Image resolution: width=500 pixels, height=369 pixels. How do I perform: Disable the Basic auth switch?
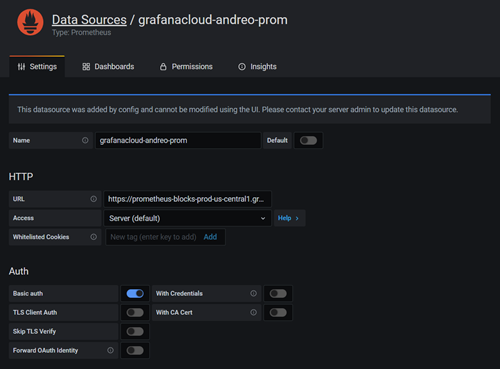click(x=135, y=293)
